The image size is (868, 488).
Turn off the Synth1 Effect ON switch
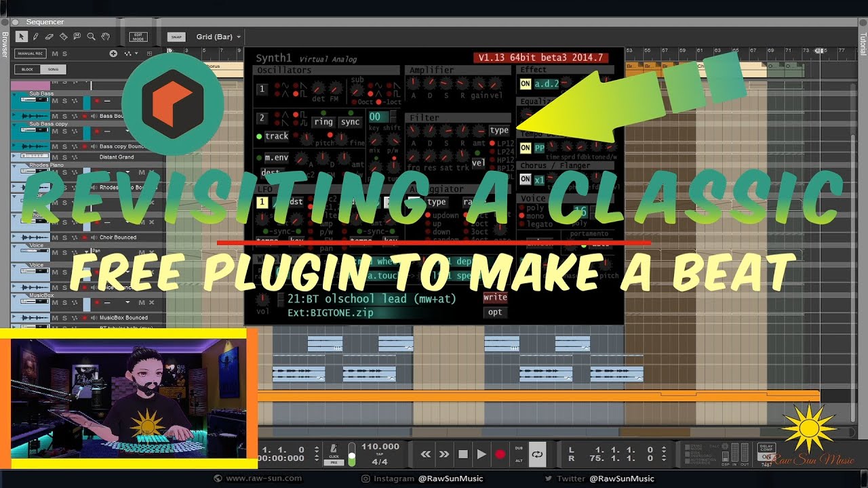[525, 84]
